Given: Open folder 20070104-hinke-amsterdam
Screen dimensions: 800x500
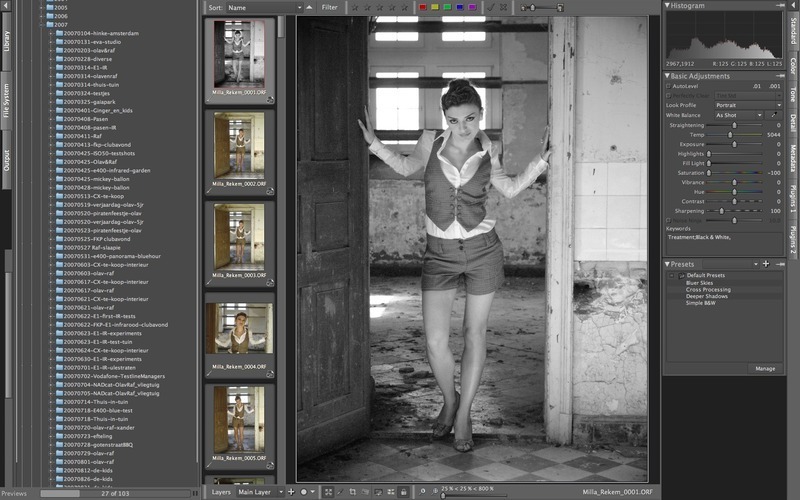Looking at the screenshot, I should (x=101, y=33).
